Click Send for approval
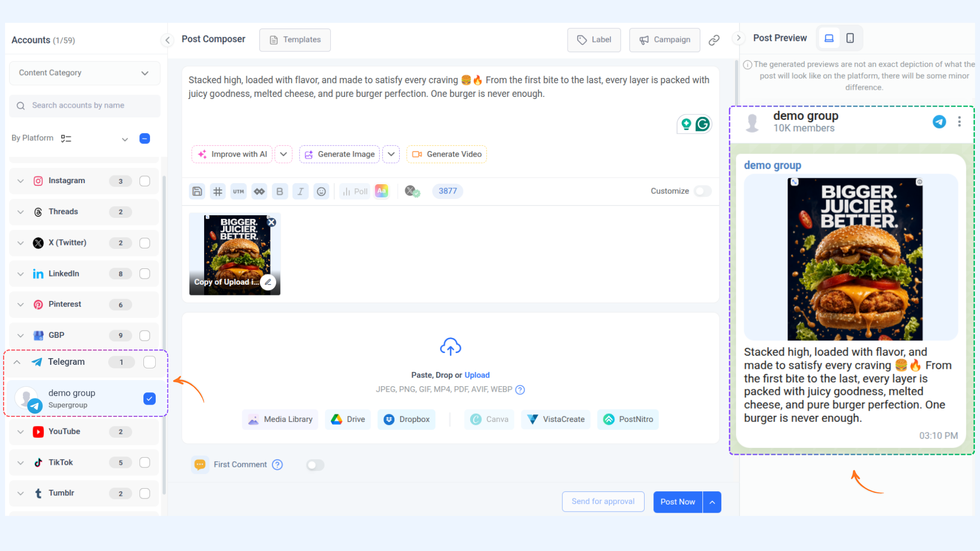The width and height of the screenshot is (980, 551). tap(603, 502)
